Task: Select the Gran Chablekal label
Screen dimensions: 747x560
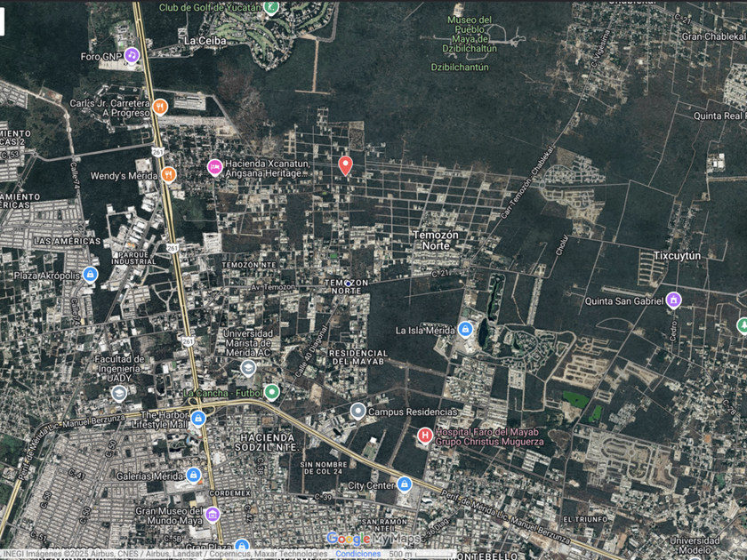Action: click(x=713, y=36)
